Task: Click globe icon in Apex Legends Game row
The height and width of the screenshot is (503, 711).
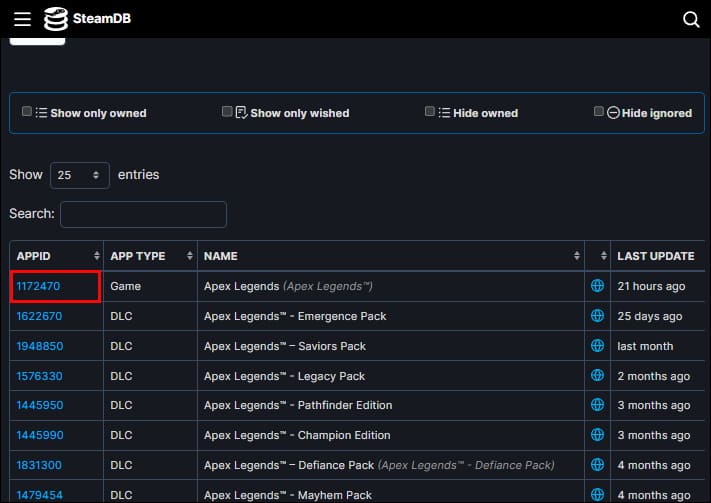Action: point(597,286)
